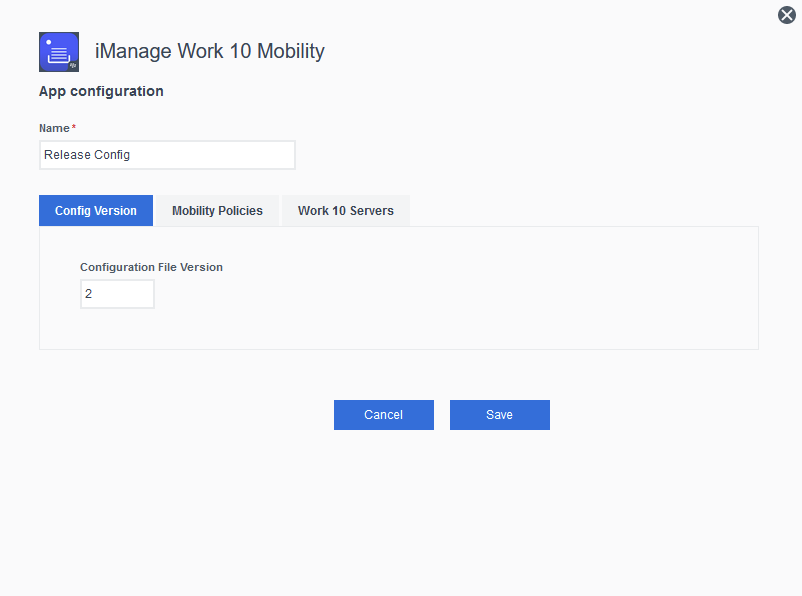Close the app configuration dialog
Viewport: 802px width, 596px height.
786,15
